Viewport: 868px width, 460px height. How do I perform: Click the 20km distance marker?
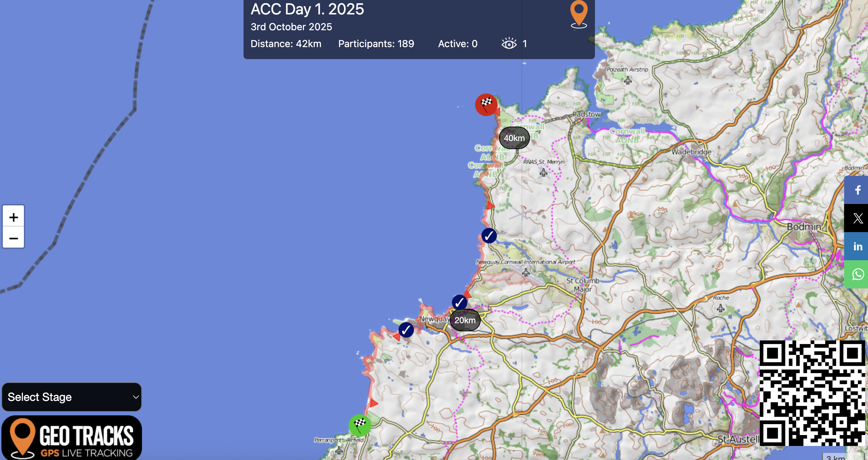[465, 320]
